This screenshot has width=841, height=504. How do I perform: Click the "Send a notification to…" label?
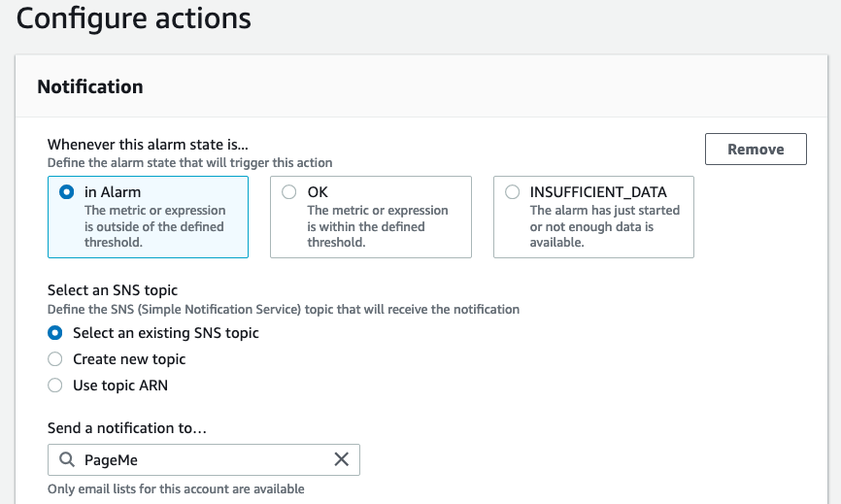click(128, 428)
